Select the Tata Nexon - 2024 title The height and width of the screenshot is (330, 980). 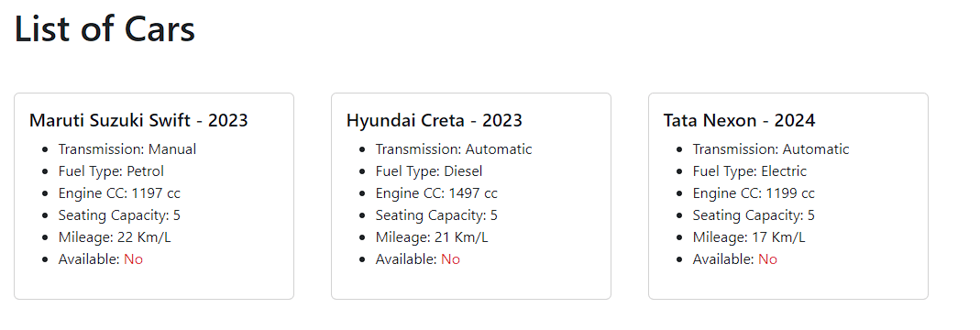(740, 120)
